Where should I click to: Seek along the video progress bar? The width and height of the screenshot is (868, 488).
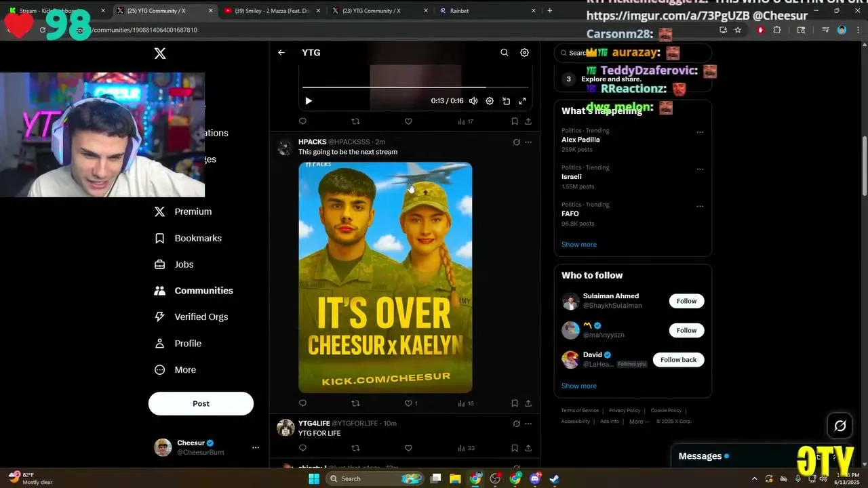pos(415,87)
